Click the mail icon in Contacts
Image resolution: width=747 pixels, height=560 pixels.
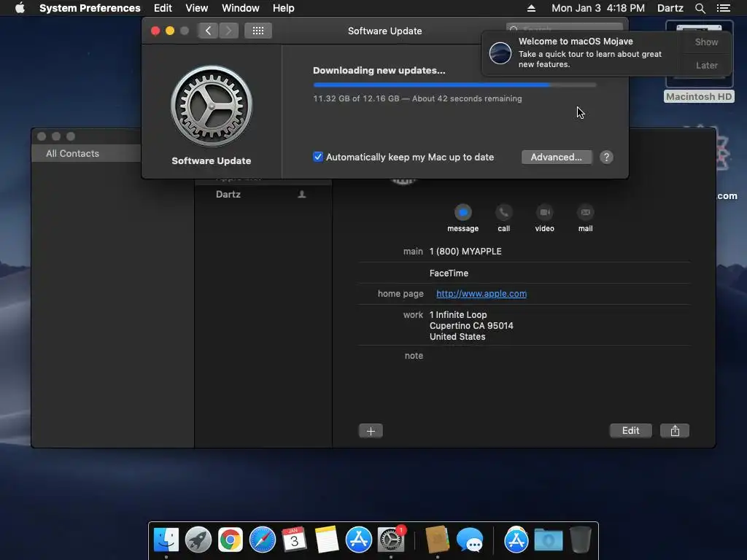[x=586, y=212]
